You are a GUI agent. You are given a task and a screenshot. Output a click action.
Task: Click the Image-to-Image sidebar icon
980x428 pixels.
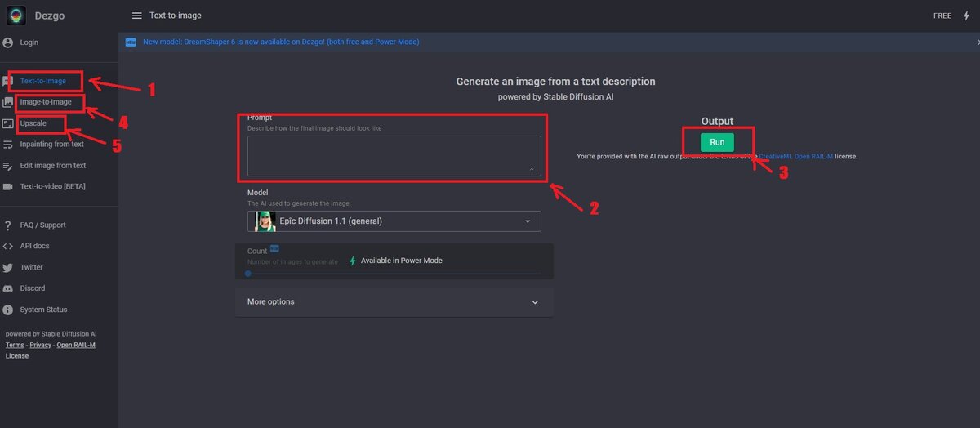click(x=8, y=102)
